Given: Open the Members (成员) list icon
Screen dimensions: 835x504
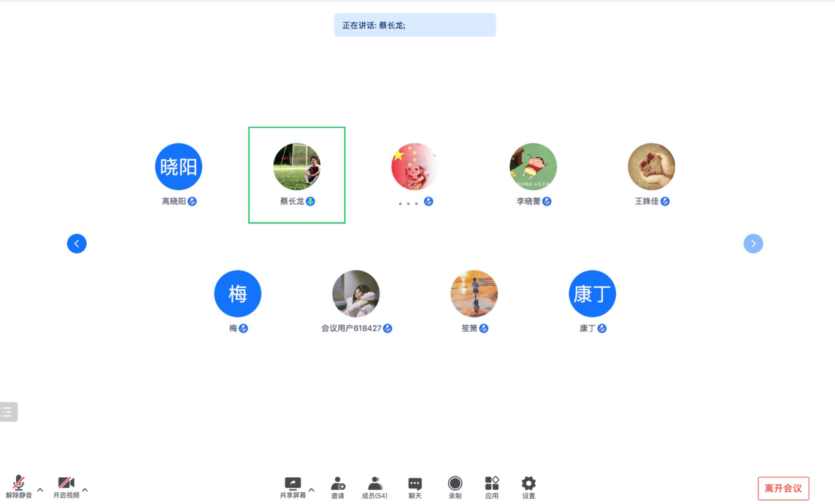Looking at the screenshot, I should (375, 483).
